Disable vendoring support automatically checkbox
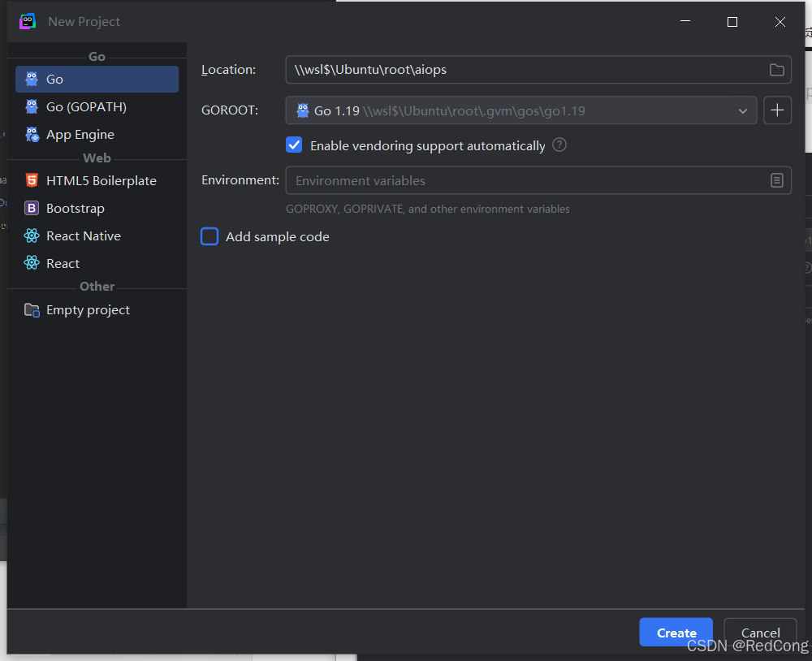This screenshot has height=661, width=812. click(294, 145)
